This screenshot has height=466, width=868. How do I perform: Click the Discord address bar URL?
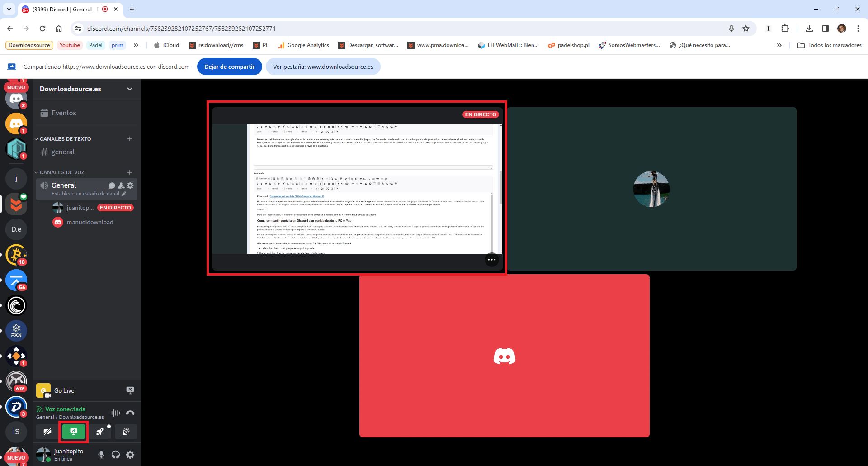pyautogui.click(x=181, y=29)
